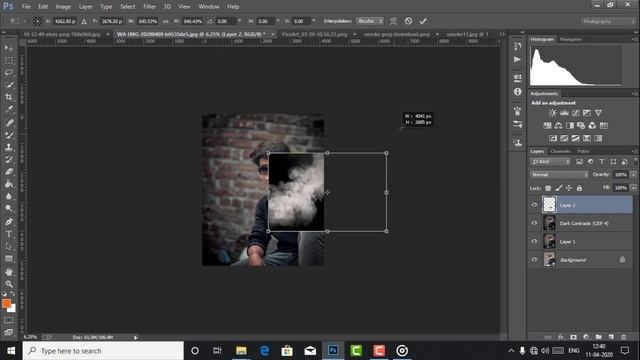Select the Lasso tool
Viewport: 640px width, 360px height.
(x=9, y=73)
